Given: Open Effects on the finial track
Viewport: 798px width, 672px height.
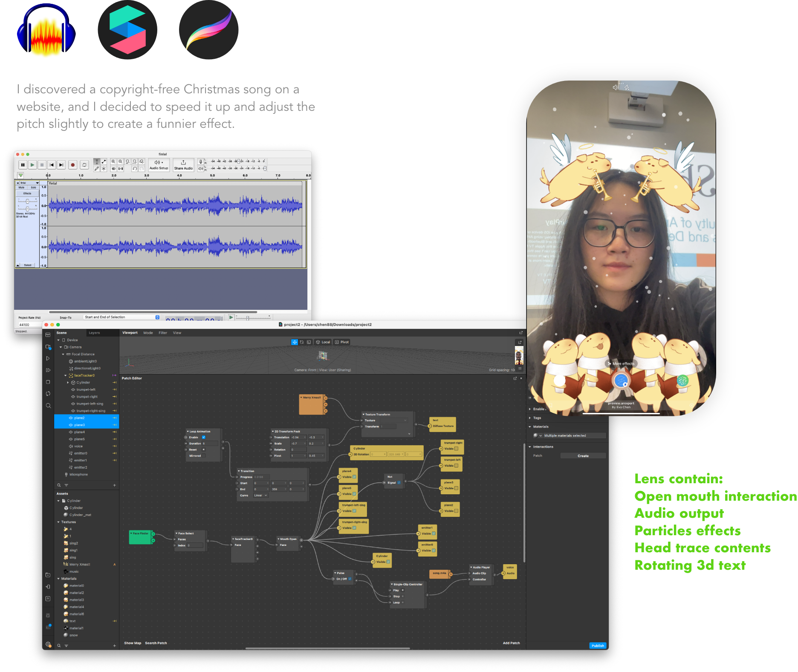Looking at the screenshot, I should (27, 193).
